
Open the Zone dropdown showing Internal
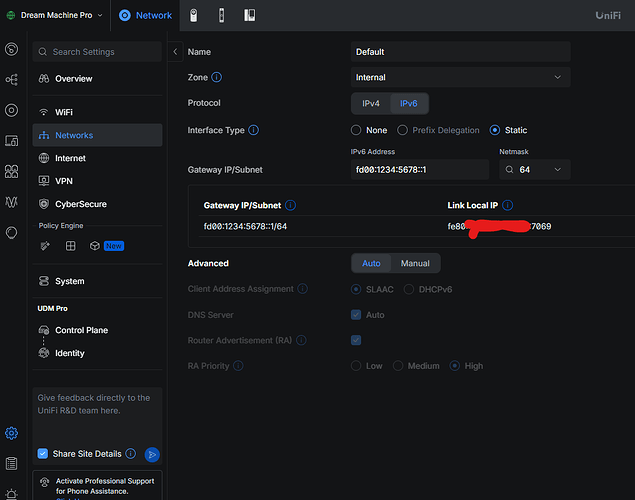pyautogui.click(x=460, y=77)
